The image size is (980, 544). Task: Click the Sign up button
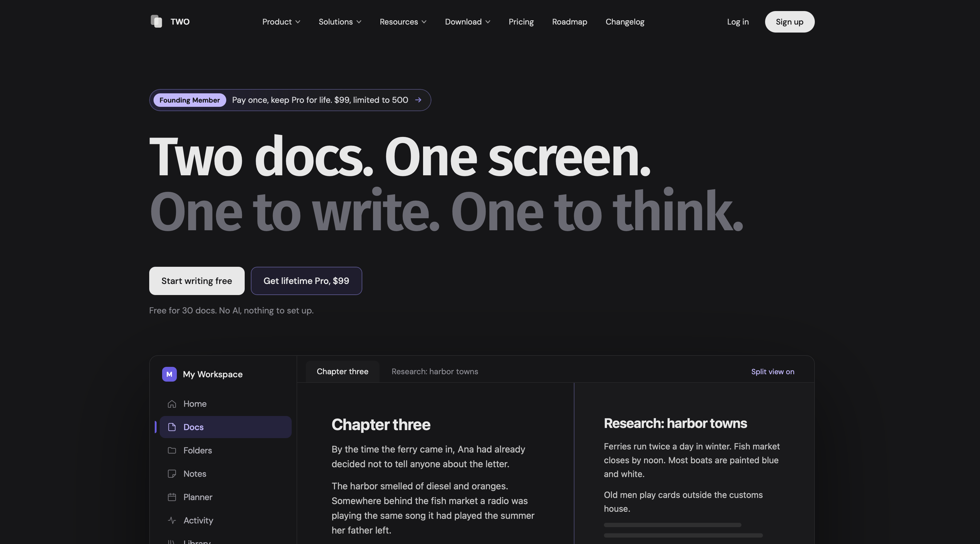coord(789,22)
